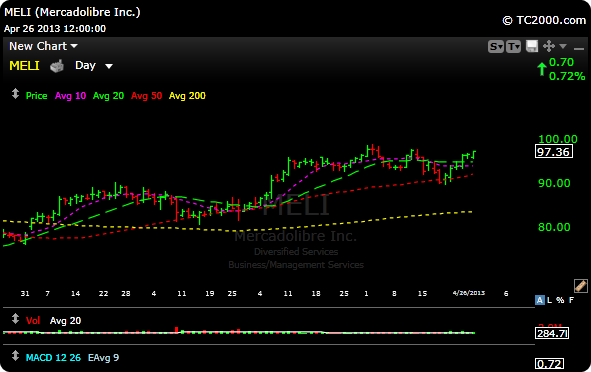Click the 100.00 price axis label
This screenshot has width=591, height=372.
(558, 139)
